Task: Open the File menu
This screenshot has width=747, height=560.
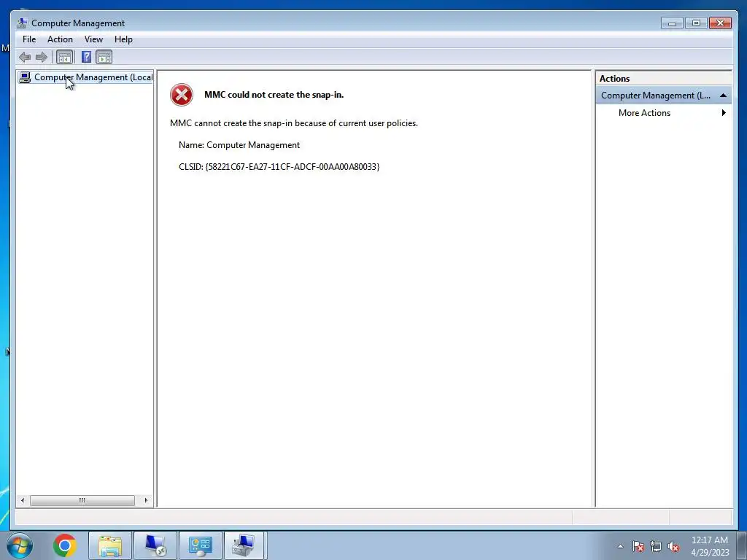Action: [29, 39]
